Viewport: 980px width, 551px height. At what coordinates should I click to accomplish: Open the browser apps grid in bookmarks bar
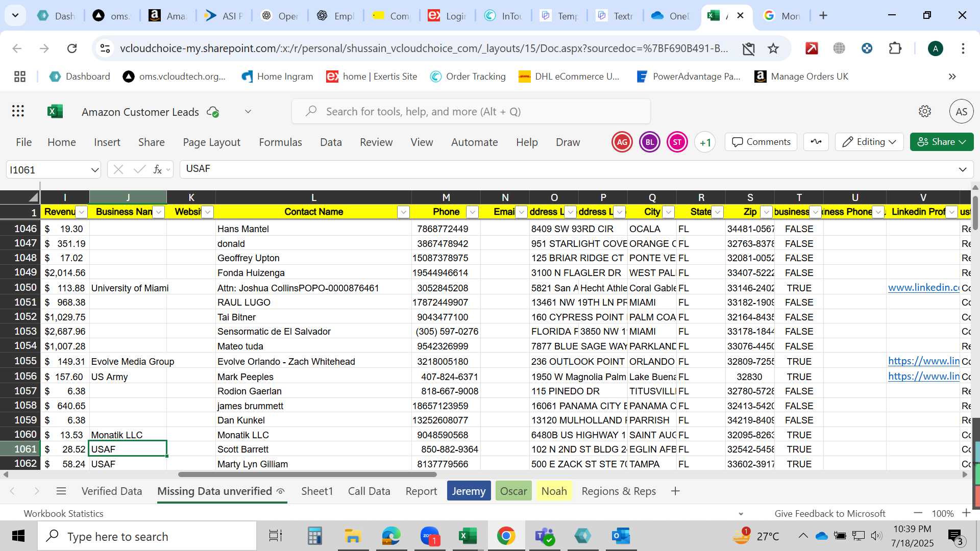pyautogui.click(x=20, y=77)
